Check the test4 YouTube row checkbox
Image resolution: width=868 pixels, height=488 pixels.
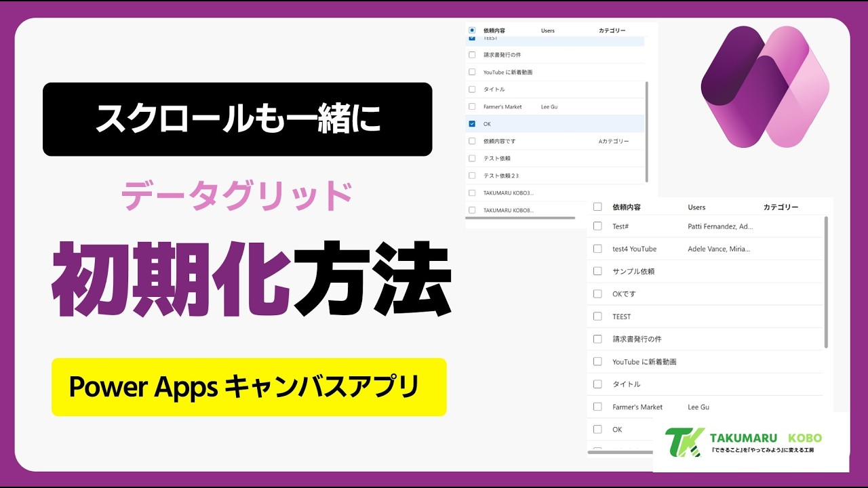tap(597, 249)
